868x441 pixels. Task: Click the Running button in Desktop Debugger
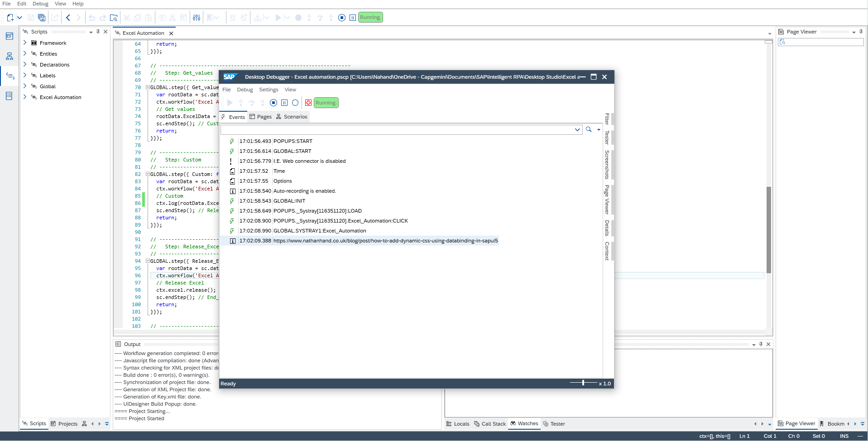326,103
